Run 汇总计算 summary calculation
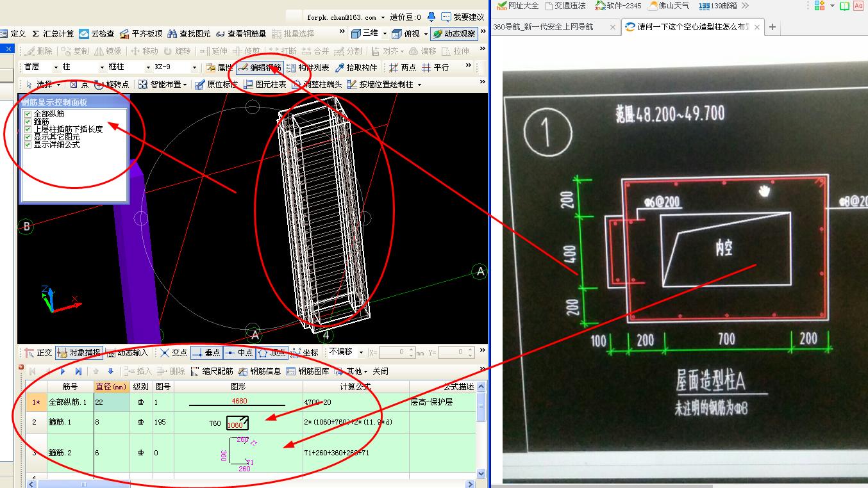The height and width of the screenshot is (488, 868). point(53,33)
